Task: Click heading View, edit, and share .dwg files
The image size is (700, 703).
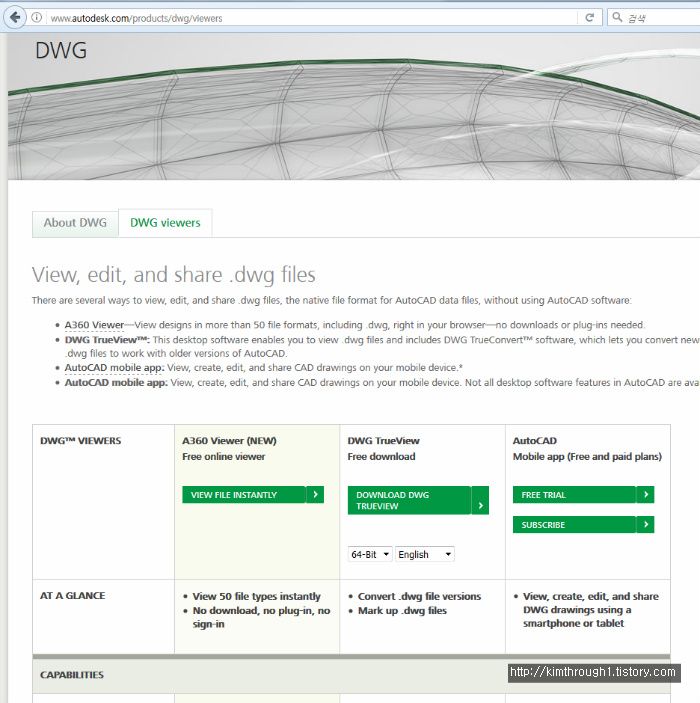Action: [x=174, y=275]
